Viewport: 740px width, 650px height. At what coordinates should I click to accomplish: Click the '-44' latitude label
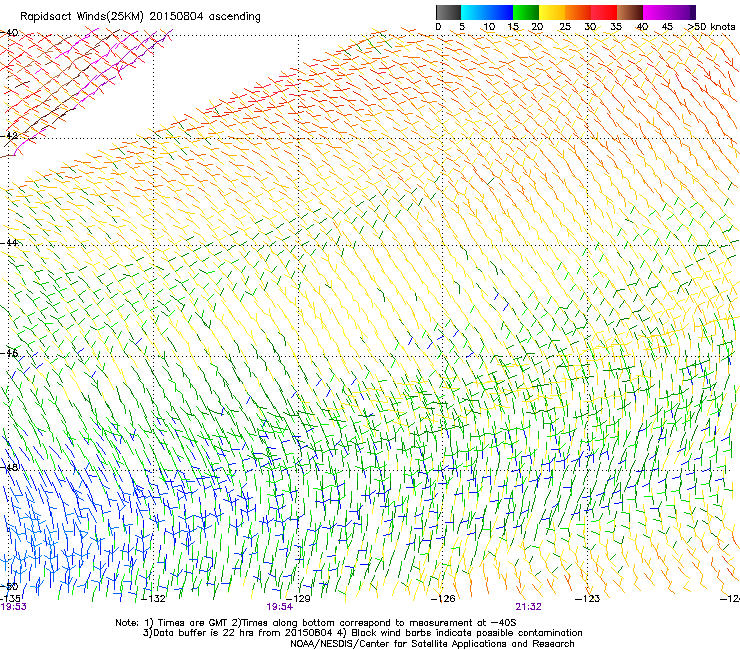click(x=9, y=243)
